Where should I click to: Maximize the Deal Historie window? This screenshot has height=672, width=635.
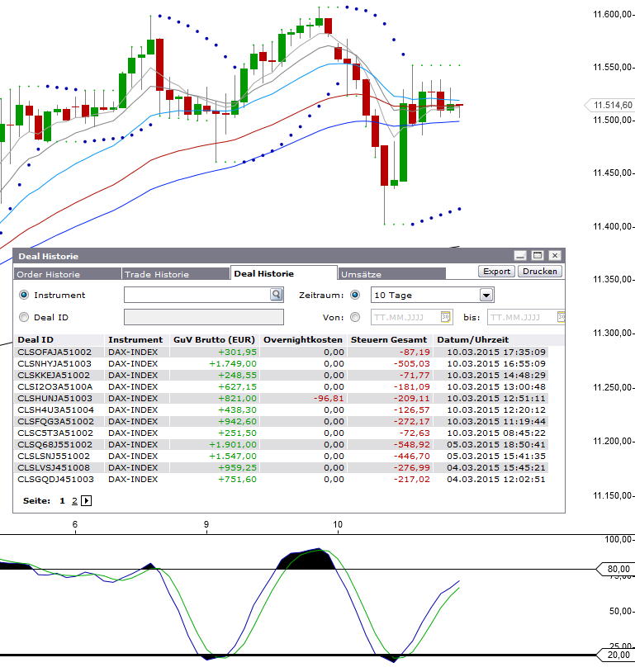pyautogui.click(x=538, y=256)
